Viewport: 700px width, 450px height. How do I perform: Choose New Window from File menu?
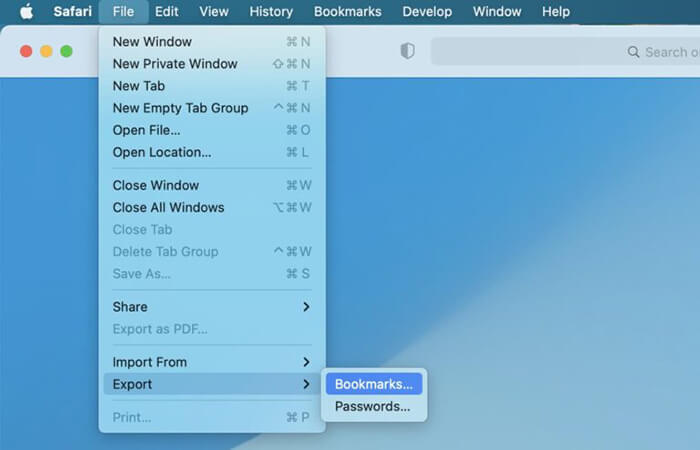[x=212, y=42]
